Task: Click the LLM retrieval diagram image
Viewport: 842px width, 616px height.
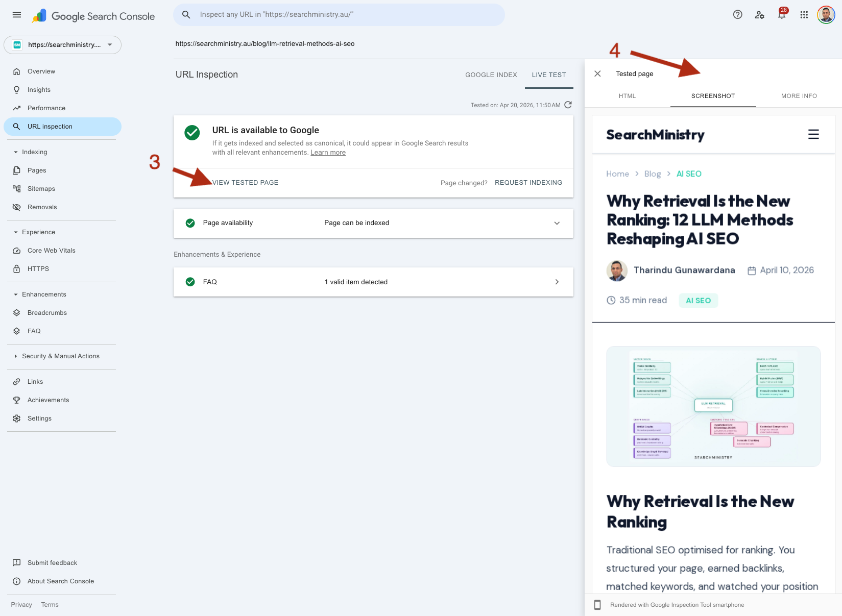Action: pyautogui.click(x=713, y=406)
